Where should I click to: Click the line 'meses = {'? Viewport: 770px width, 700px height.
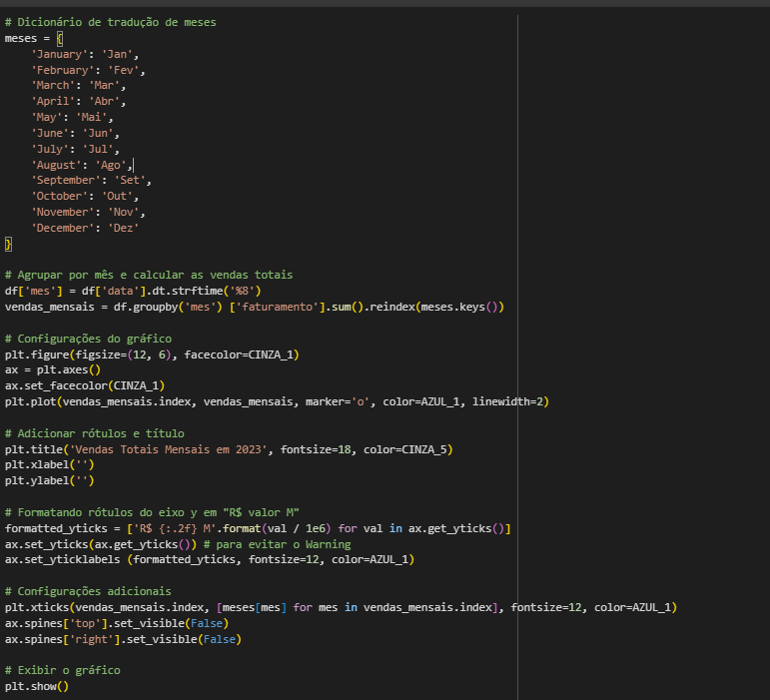pyautogui.click(x=34, y=38)
